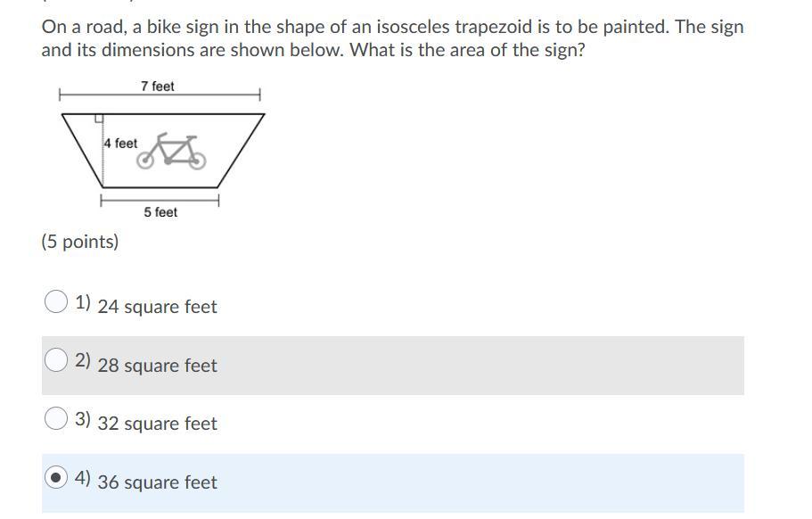
Task: Click the "2)" option number label
Action: coord(83,361)
